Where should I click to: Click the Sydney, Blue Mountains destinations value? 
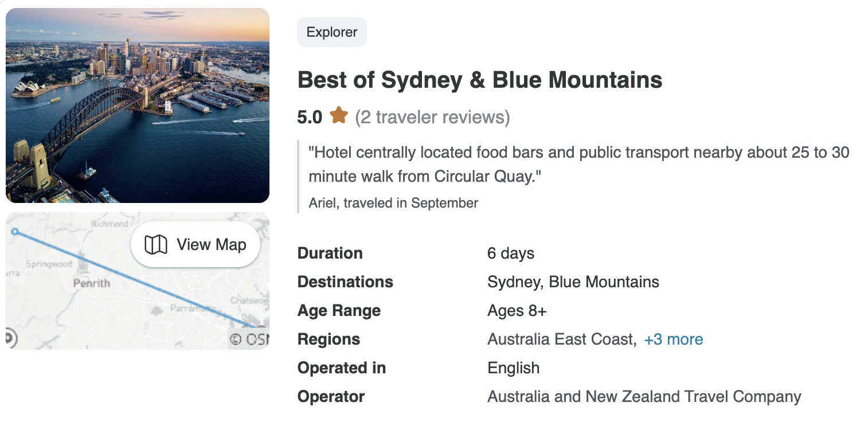click(x=573, y=282)
